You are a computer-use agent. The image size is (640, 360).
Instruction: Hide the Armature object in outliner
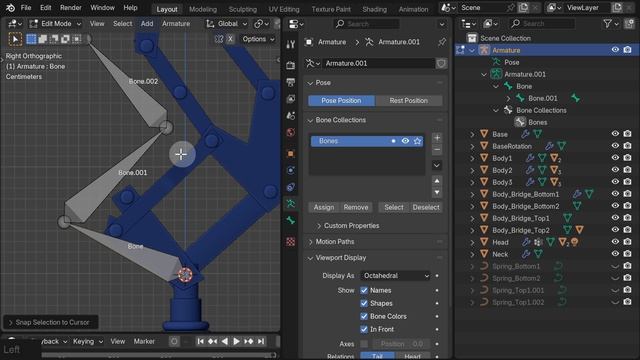pos(615,50)
